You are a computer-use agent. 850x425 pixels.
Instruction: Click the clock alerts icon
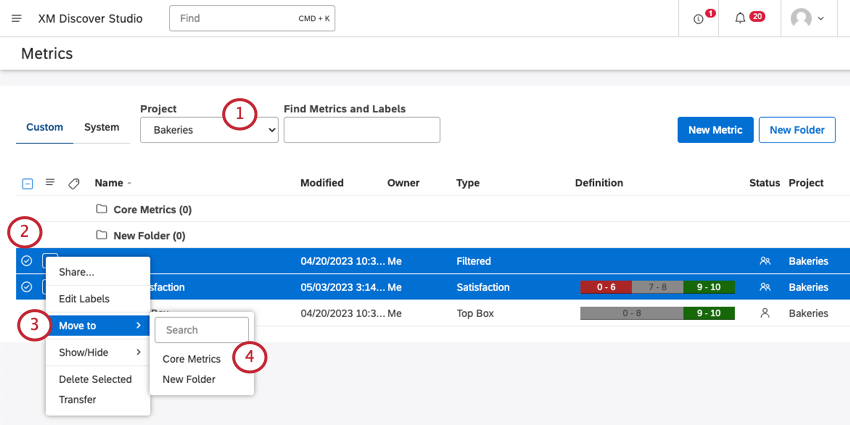[698, 19]
